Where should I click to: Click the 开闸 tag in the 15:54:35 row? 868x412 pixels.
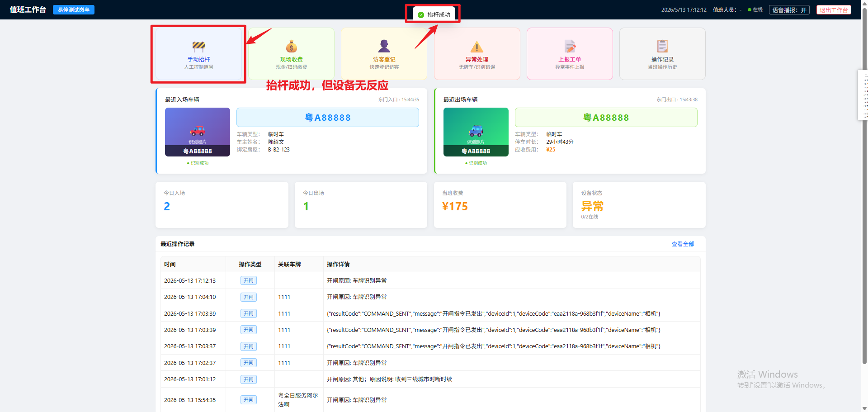click(x=249, y=400)
